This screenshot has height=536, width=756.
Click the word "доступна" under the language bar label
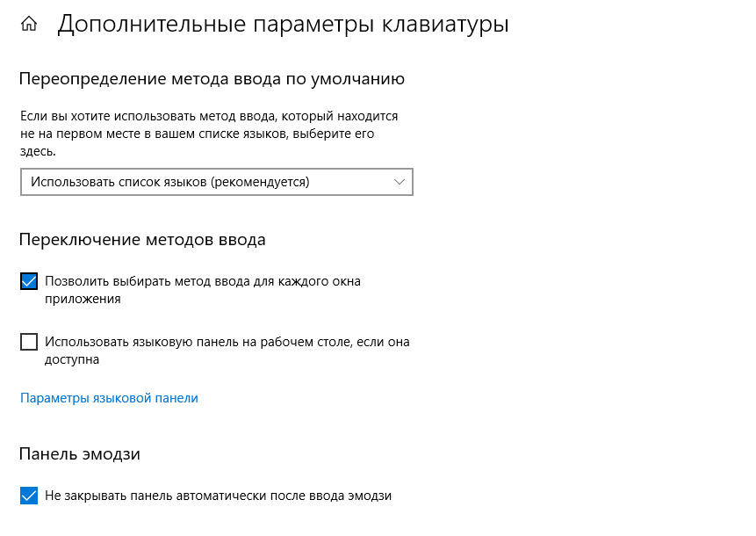tap(72, 359)
